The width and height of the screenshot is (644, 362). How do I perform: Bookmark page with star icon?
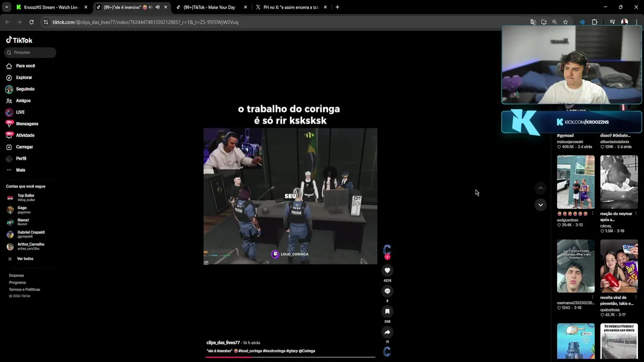[566, 22]
